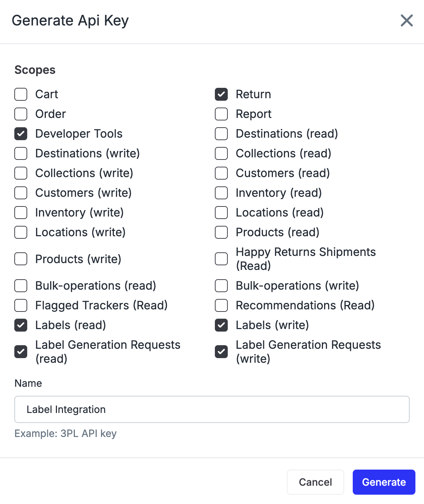Uncheck Labels (read) scope
424x504 pixels.
coord(21,325)
